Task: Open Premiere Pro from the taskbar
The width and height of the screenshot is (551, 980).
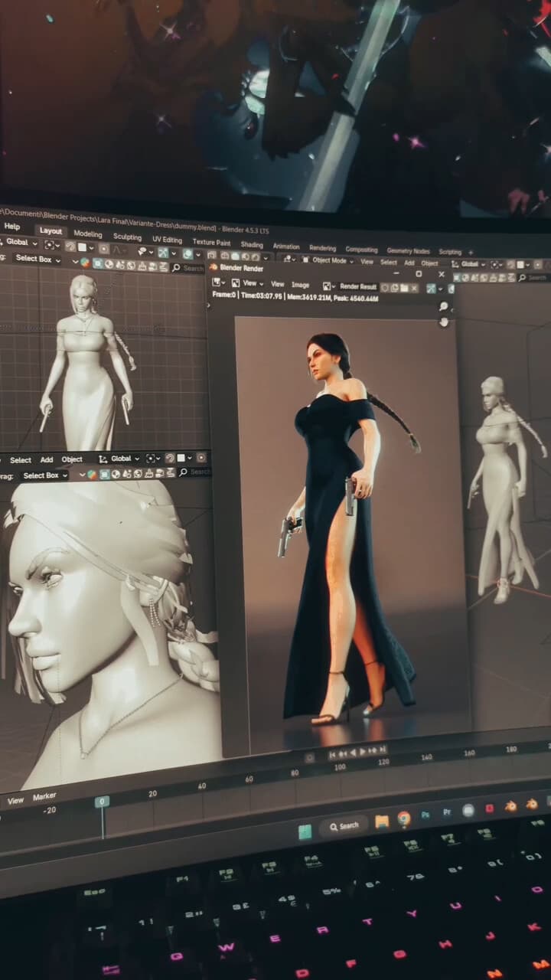Action: 447,812
